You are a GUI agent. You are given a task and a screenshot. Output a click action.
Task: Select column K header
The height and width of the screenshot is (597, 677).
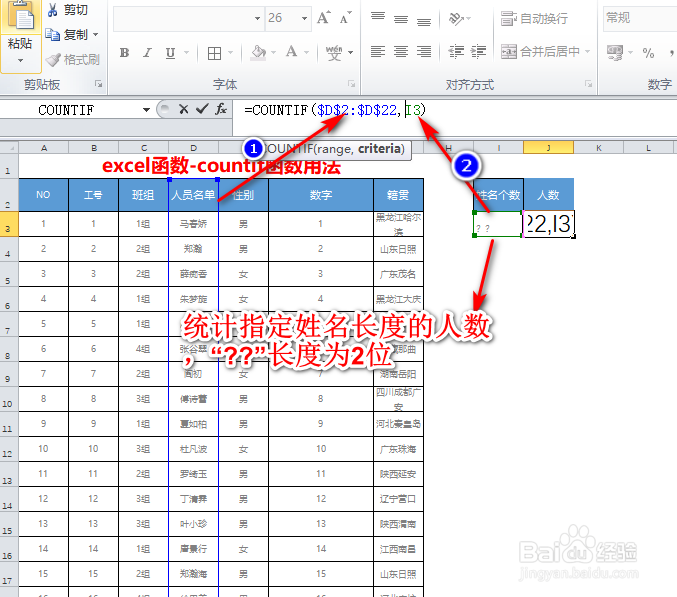click(x=598, y=148)
